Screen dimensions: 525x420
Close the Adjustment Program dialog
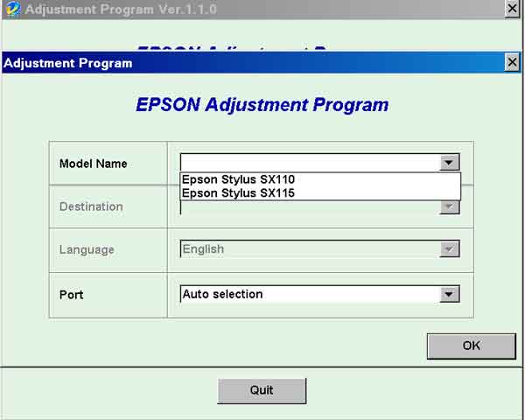click(x=512, y=62)
